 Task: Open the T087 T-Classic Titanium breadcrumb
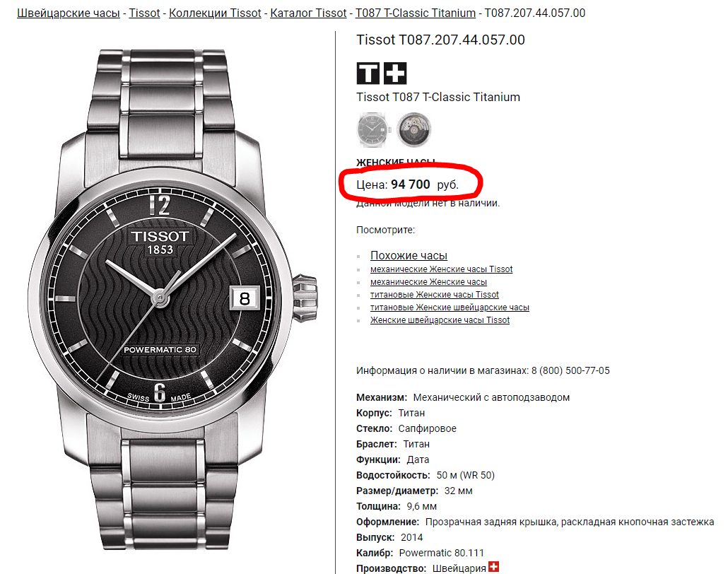(x=416, y=13)
